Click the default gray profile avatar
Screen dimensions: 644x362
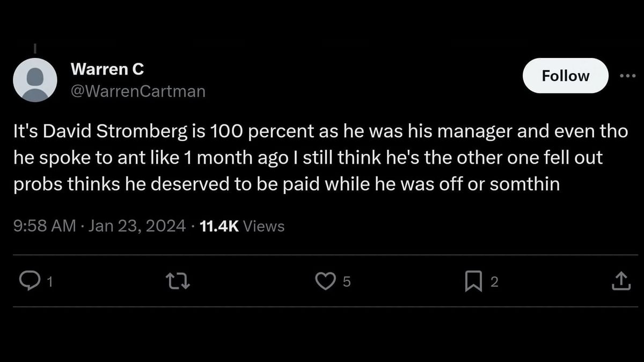pyautogui.click(x=35, y=80)
